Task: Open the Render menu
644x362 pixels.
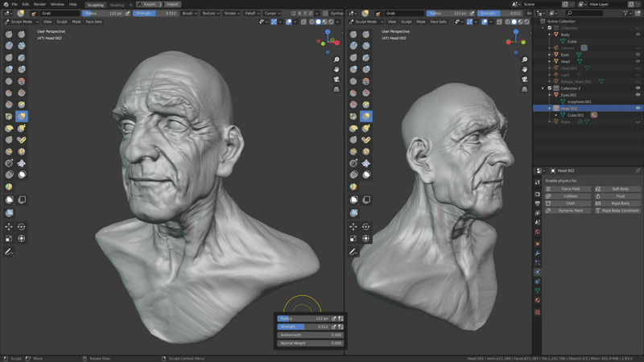Action: (x=39, y=4)
